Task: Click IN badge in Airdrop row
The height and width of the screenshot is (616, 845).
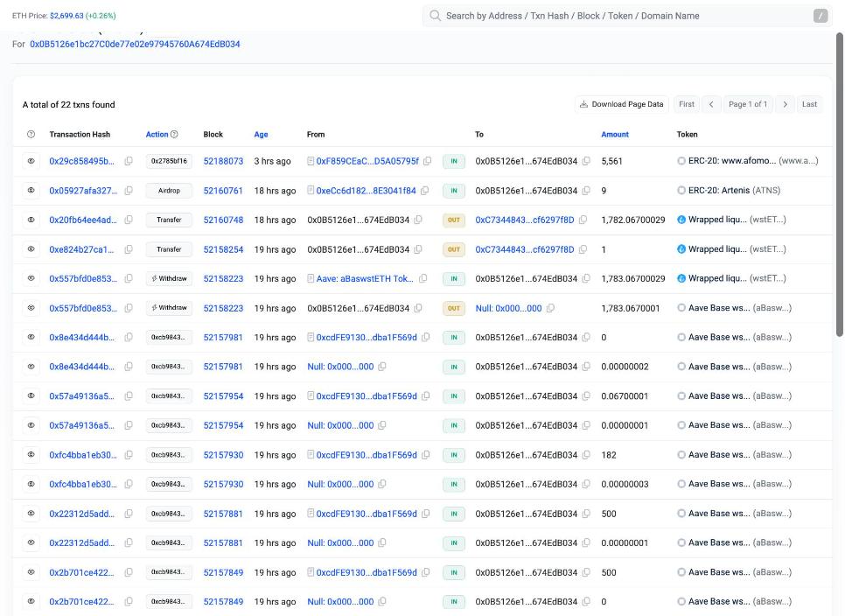Action: pos(454,190)
